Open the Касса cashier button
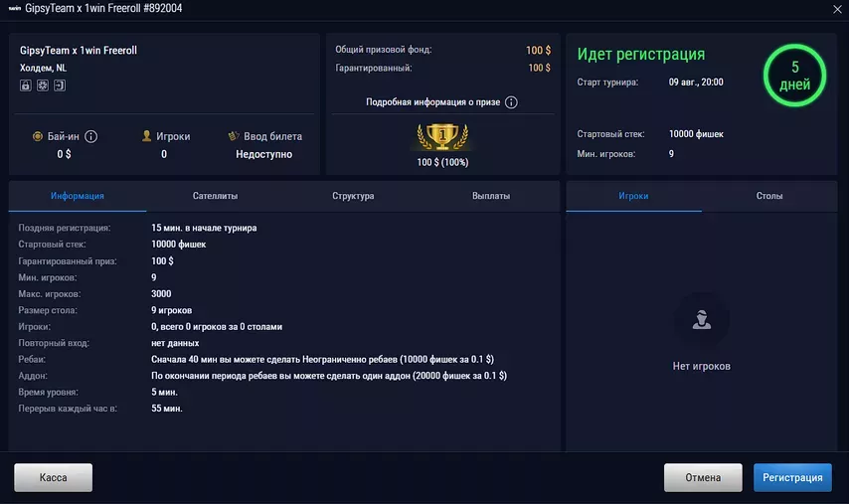Viewport: 849px width, 504px height. pyautogui.click(x=53, y=477)
